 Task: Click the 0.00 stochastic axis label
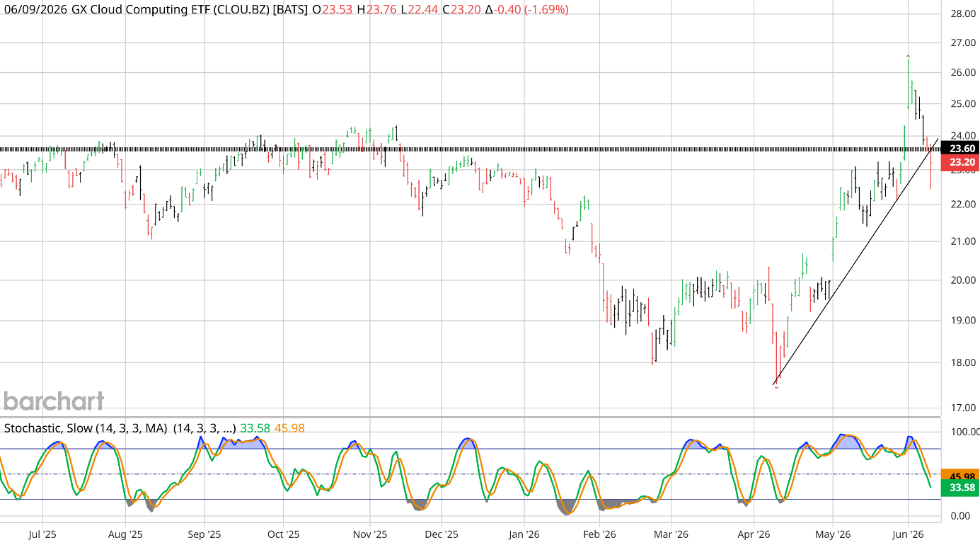click(962, 515)
